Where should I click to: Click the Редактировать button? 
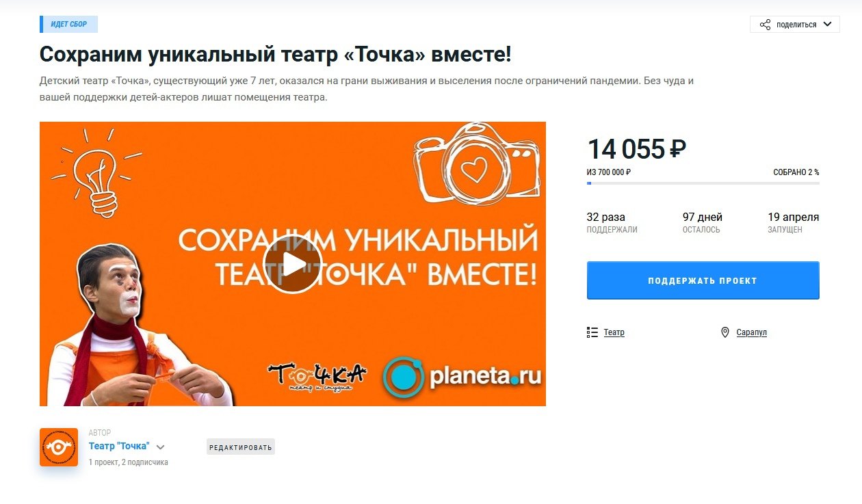241,447
